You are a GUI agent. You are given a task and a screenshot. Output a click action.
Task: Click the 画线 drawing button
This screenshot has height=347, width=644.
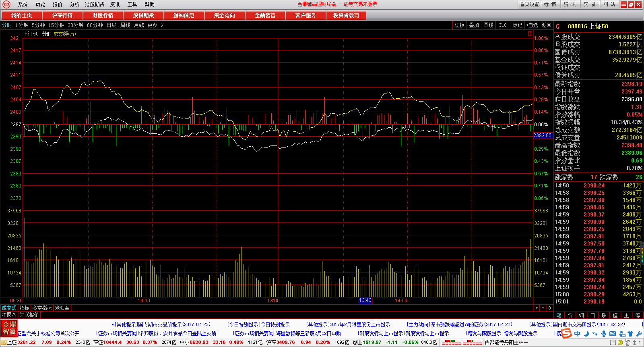(x=489, y=25)
